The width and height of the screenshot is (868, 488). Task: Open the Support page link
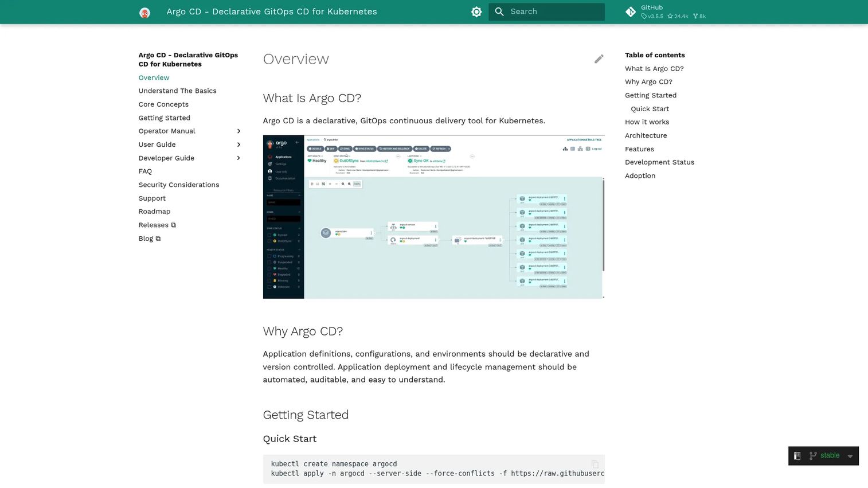click(x=152, y=198)
